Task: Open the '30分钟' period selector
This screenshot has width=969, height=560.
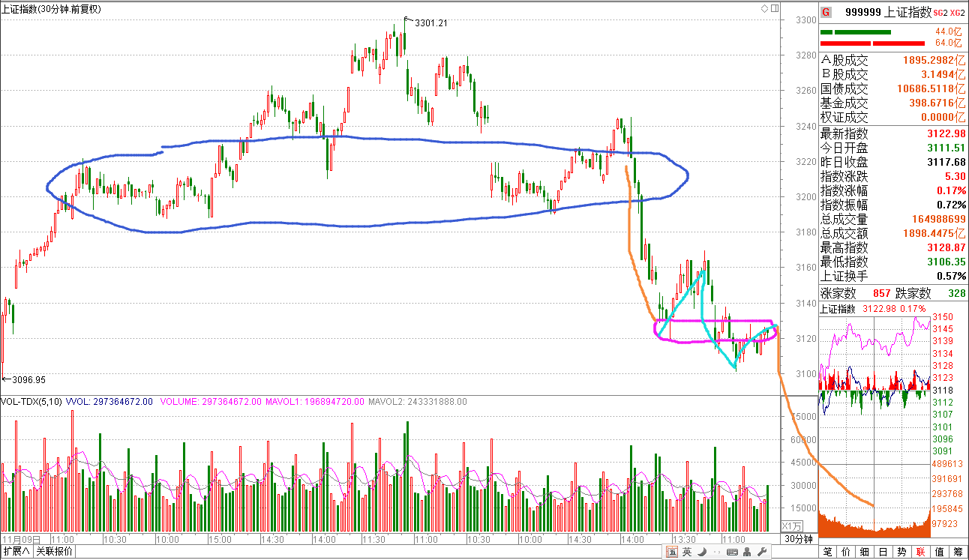Action: [799, 539]
